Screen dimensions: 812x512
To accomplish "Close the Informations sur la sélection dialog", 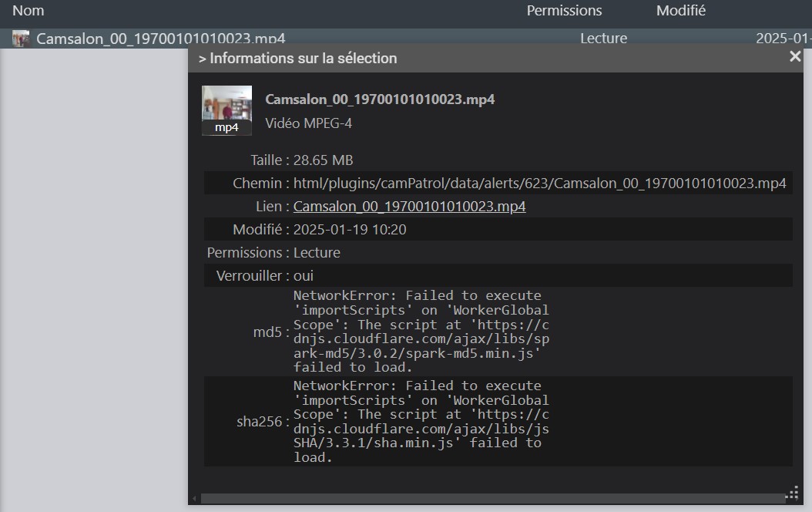I will click(x=795, y=56).
